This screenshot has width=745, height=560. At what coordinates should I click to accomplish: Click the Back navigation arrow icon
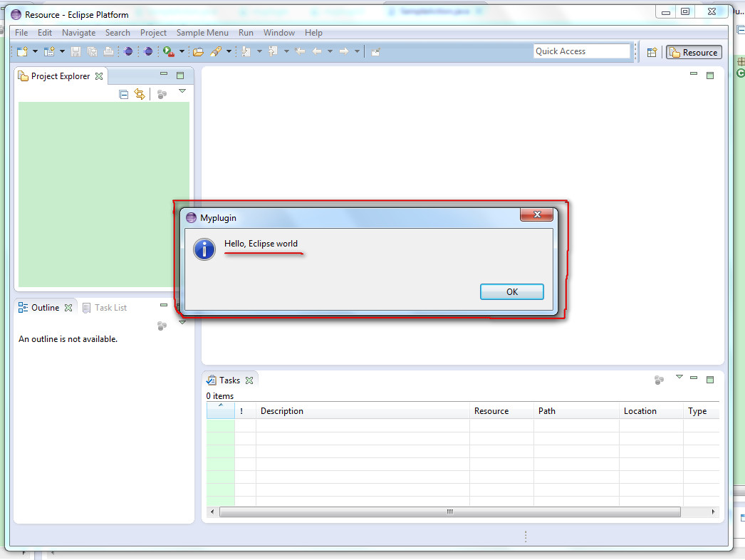(317, 51)
